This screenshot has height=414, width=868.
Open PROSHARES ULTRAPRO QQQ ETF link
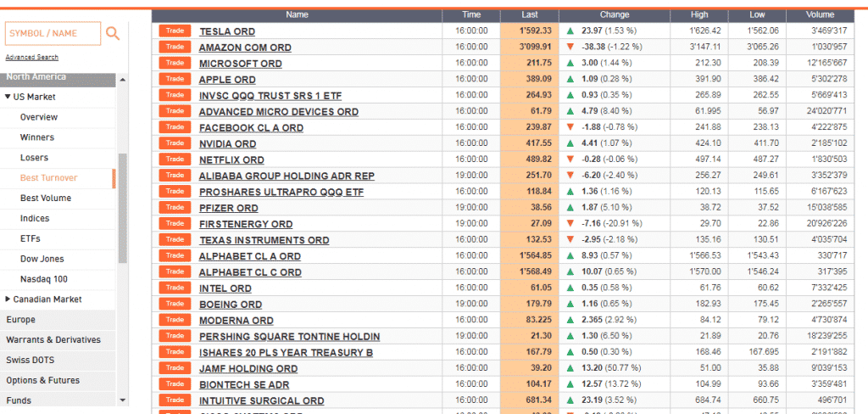[x=281, y=193]
